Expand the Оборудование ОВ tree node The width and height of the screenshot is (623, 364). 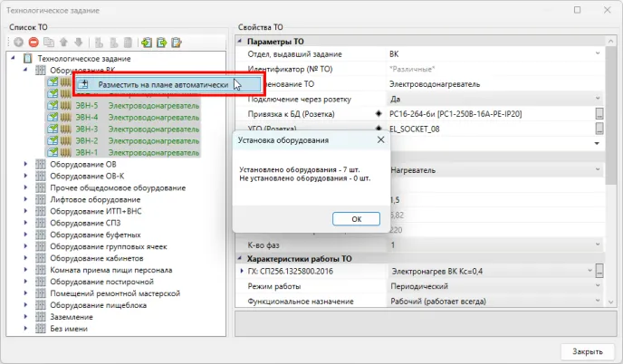pyautogui.click(x=25, y=164)
